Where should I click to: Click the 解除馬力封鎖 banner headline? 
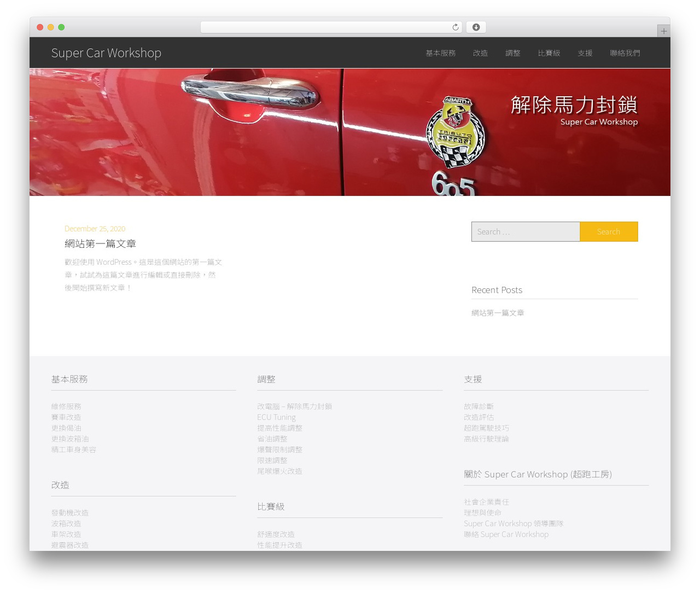(x=574, y=104)
